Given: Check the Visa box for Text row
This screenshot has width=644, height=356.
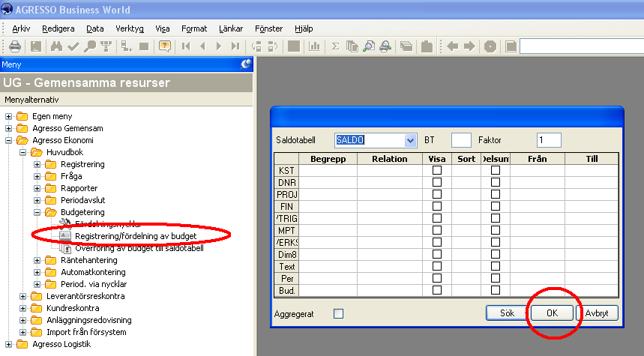Looking at the screenshot, I should point(437,266).
